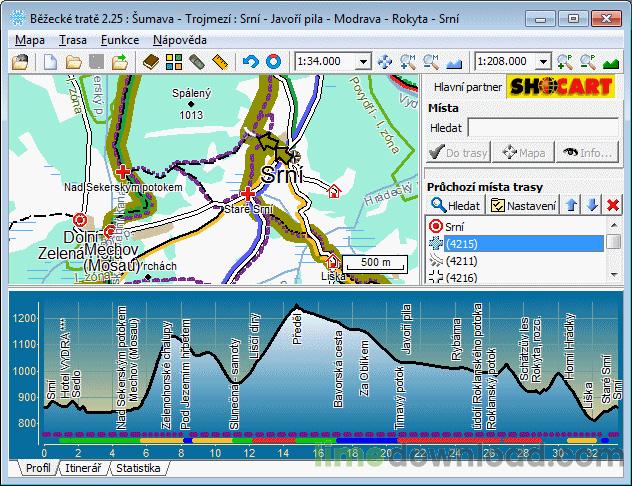Click the red target marker at Dolní Zelená
The image size is (632, 486).
click(x=80, y=220)
